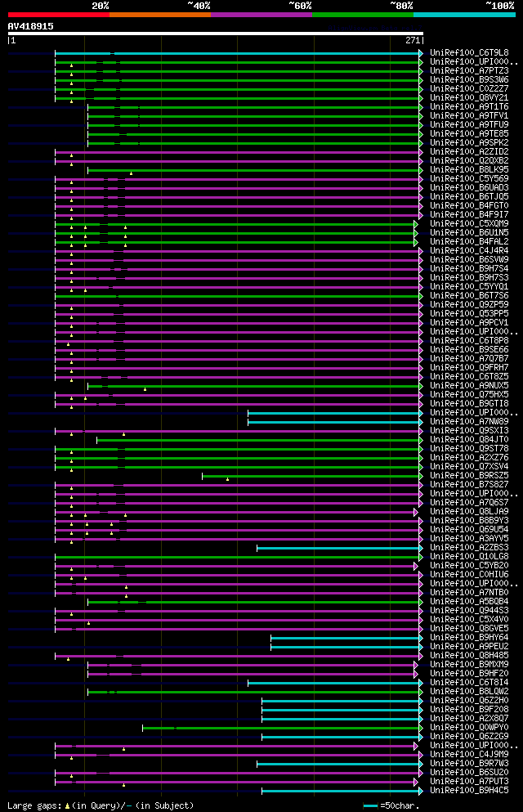
Task: Open hit UniRef100_B9S3W6
Action: (469, 80)
